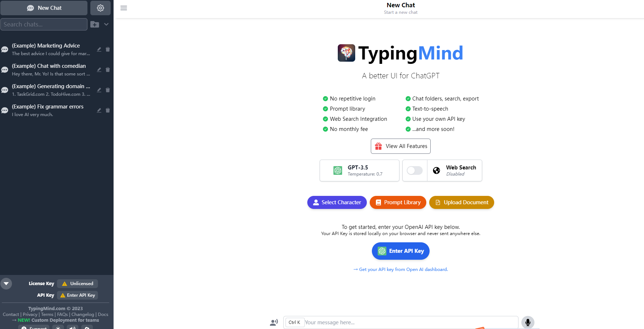Open the Changelog link in footer
The width and height of the screenshot is (644, 329).
83,314
